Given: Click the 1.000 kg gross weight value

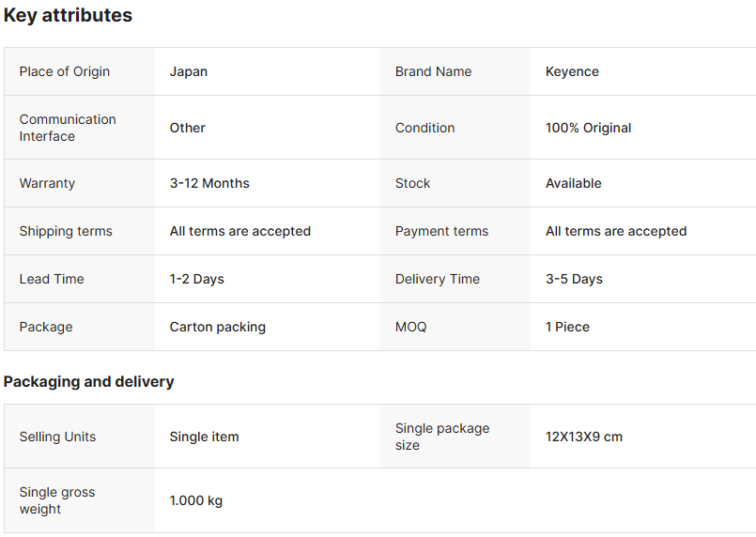Looking at the screenshot, I should coord(195,500).
